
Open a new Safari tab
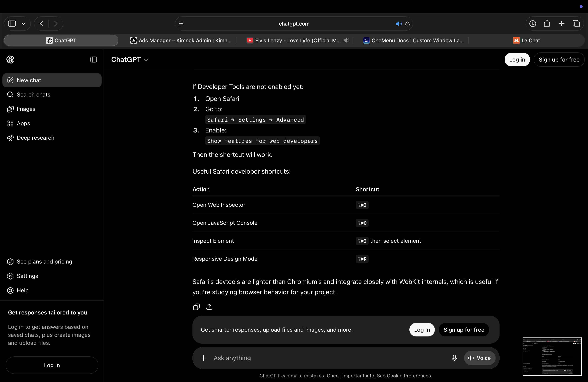pyautogui.click(x=562, y=24)
